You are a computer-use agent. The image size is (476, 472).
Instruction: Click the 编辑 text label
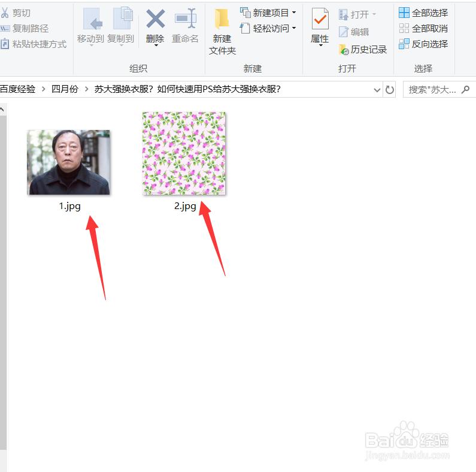360,32
